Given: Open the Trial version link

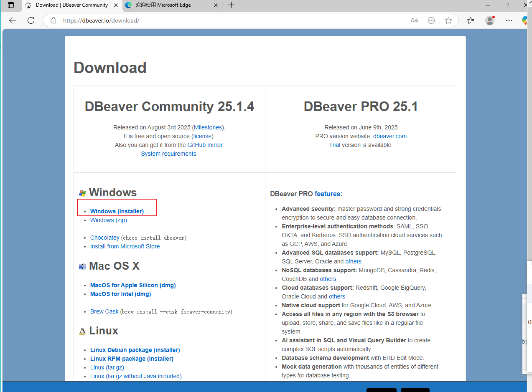Looking at the screenshot, I should click(335, 145).
